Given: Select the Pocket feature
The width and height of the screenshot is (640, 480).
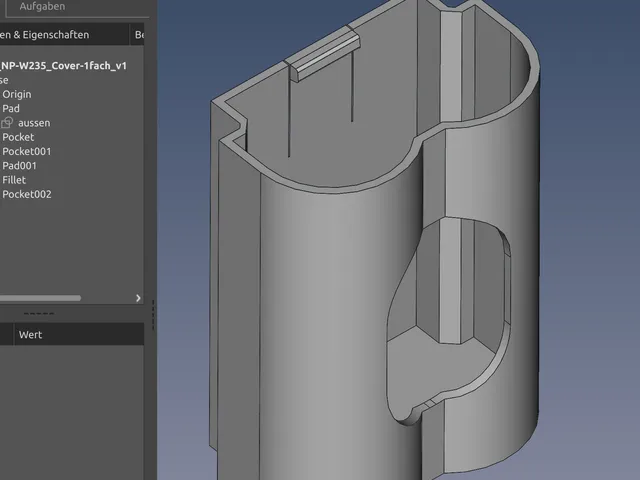Looking at the screenshot, I should pos(18,137).
